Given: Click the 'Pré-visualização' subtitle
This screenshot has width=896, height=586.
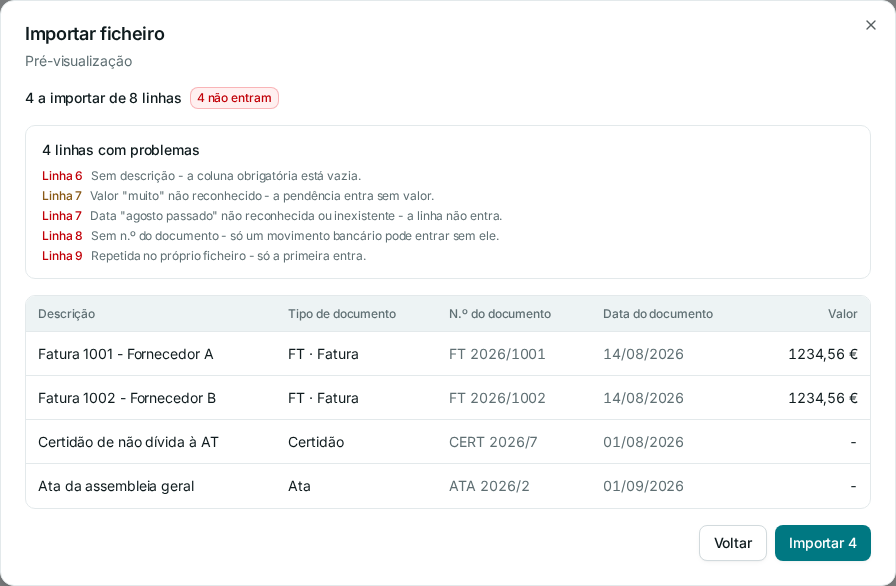Looking at the screenshot, I should pos(78,61).
